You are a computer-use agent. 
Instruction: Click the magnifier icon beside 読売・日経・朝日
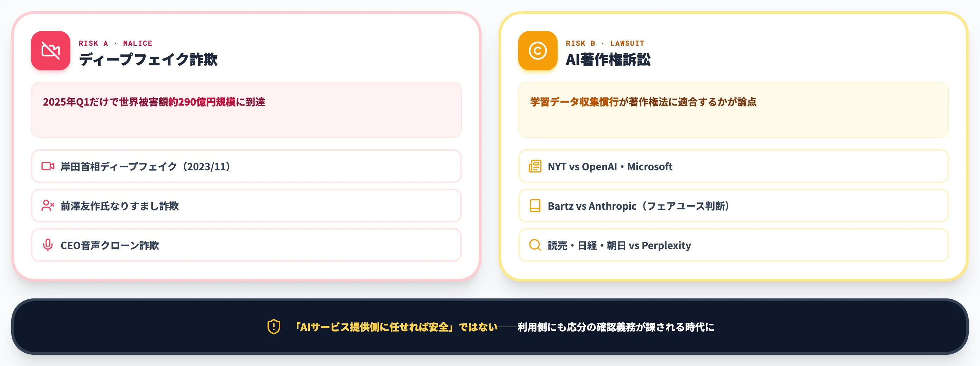pyautogui.click(x=535, y=245)
